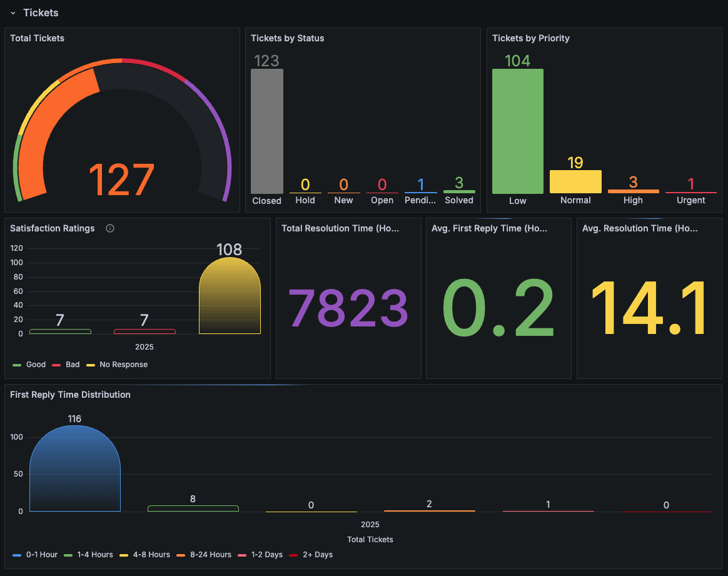
Task: Collapse the Tickets row chevron
Action: pos(13,13)
